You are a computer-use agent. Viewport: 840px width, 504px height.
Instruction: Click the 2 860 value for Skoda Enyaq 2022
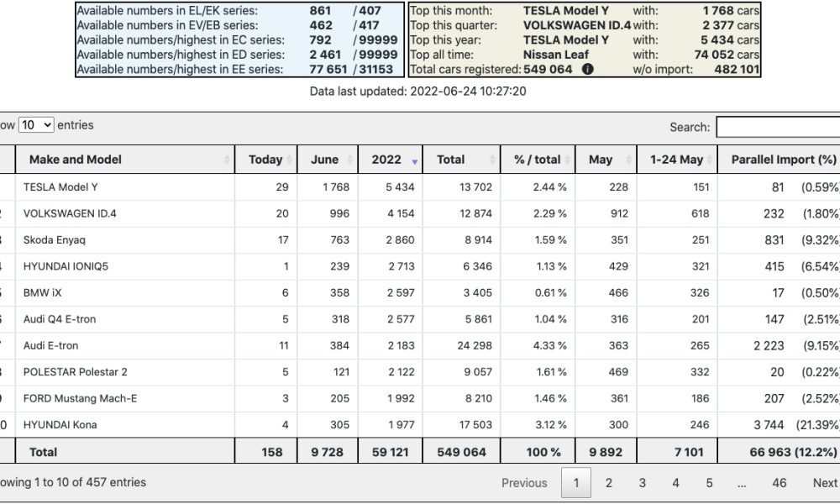click(400, 240)
